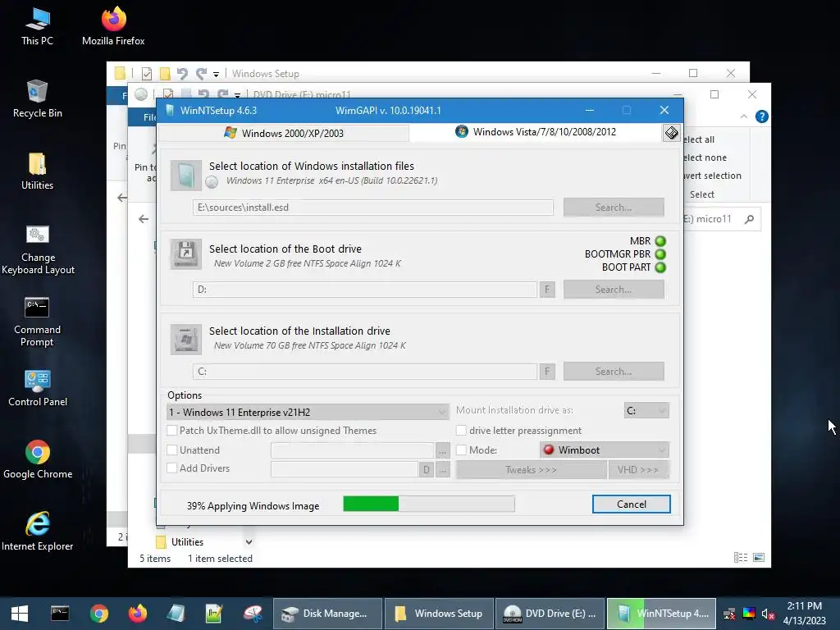The image size is (840, 630).
Task: Open This PC desktop icon
Action: [38, 26]
